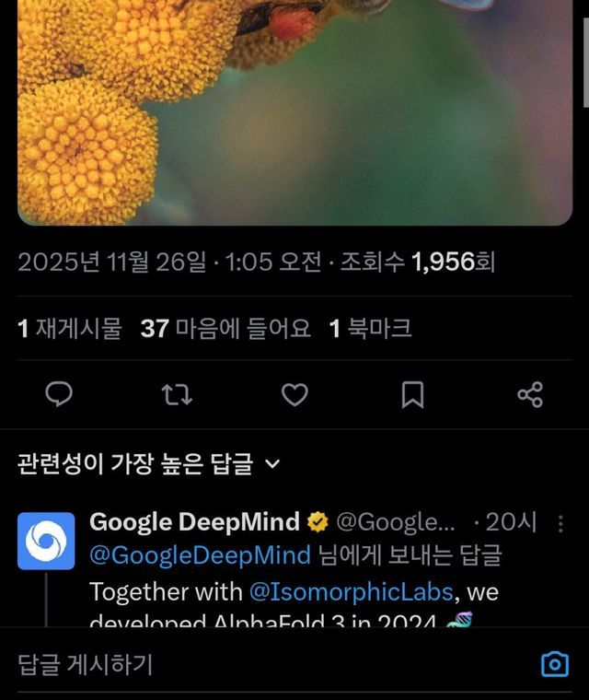The width and height of the screenshot is (589, 700).
Task: View the 37 마음에 들어요 likes list
Action: pyautogui.click(x=225, y=329)
